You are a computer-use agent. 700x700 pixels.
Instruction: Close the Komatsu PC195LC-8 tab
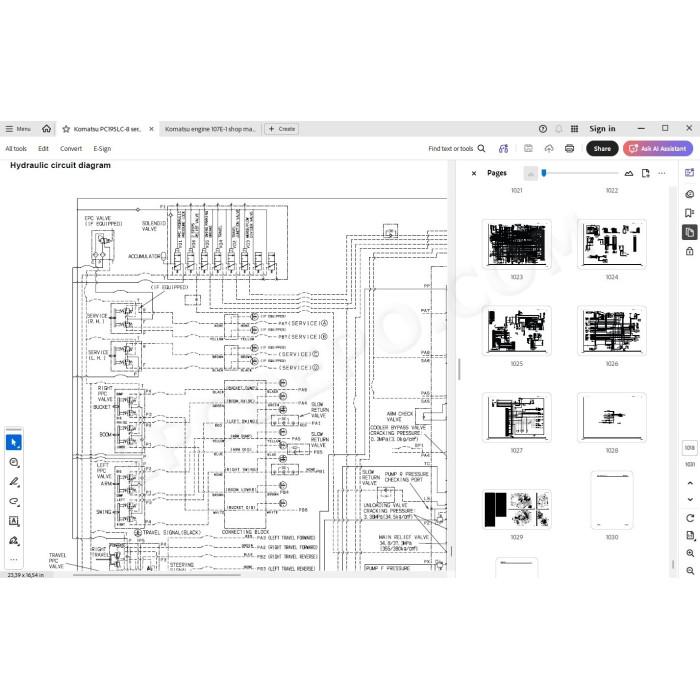[151, 129]
